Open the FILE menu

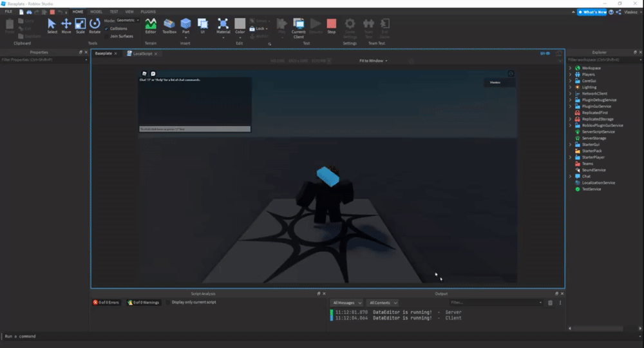coord(8,12)
